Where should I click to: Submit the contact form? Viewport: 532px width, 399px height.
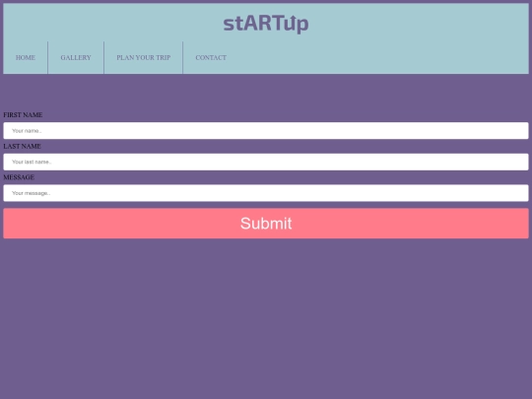266,224
